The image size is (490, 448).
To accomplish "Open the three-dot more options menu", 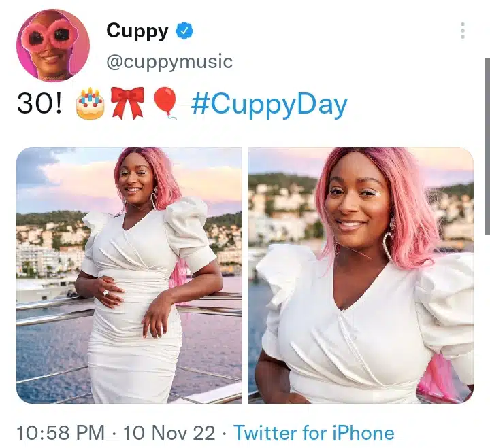I will (463, 31).
